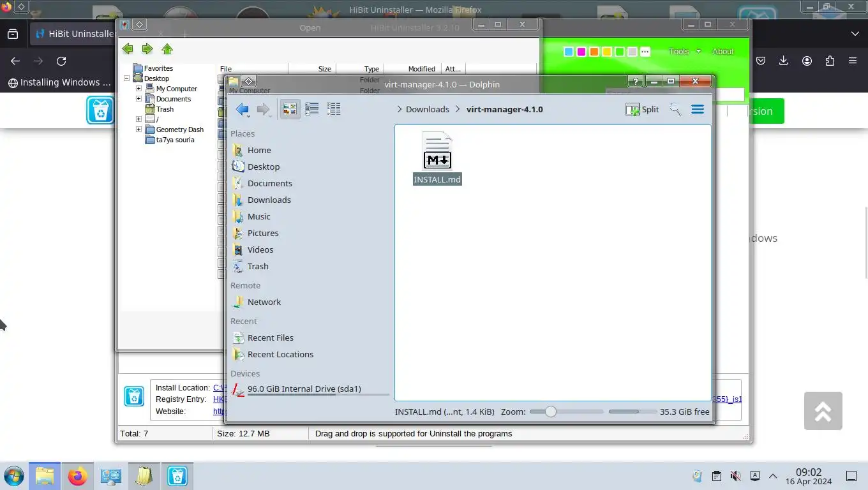Expand the root / tree node
The height and width of the screenshot is (490, 868).
click(139, 119)
